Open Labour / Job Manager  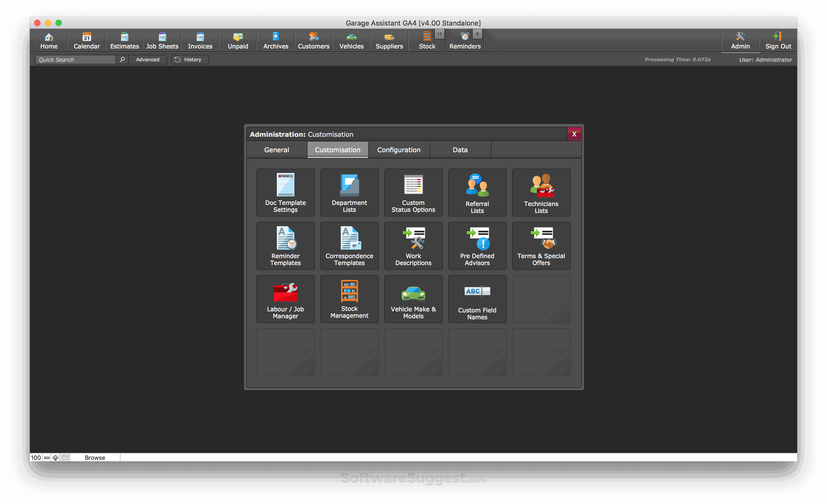tap(285, 299)
